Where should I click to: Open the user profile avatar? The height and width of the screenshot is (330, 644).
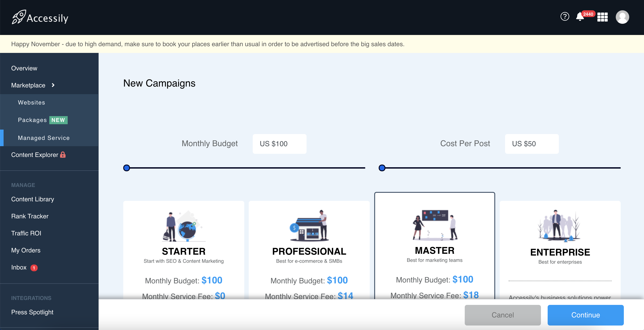pyautogui.click(x=622, y=17)
